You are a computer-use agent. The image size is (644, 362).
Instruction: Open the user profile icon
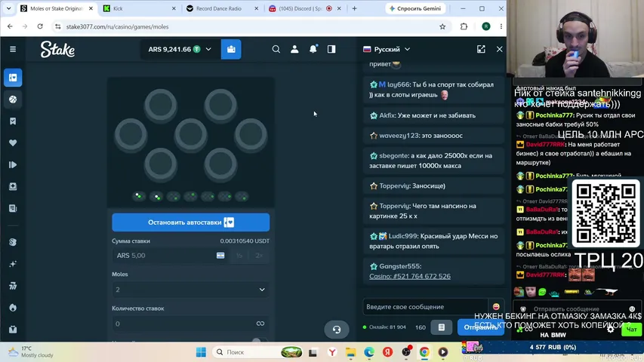click(x=294, y=49)
